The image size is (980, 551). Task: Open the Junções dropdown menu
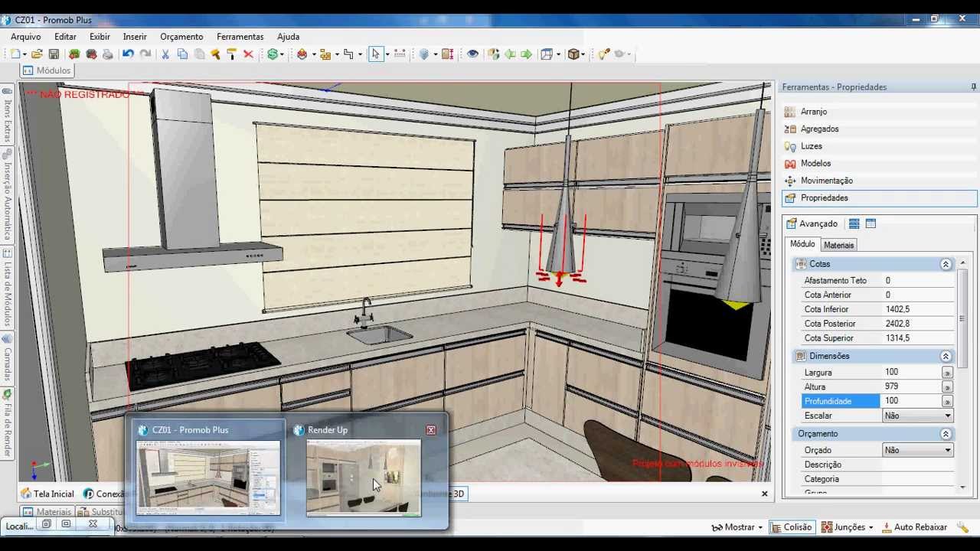point(847,527)
